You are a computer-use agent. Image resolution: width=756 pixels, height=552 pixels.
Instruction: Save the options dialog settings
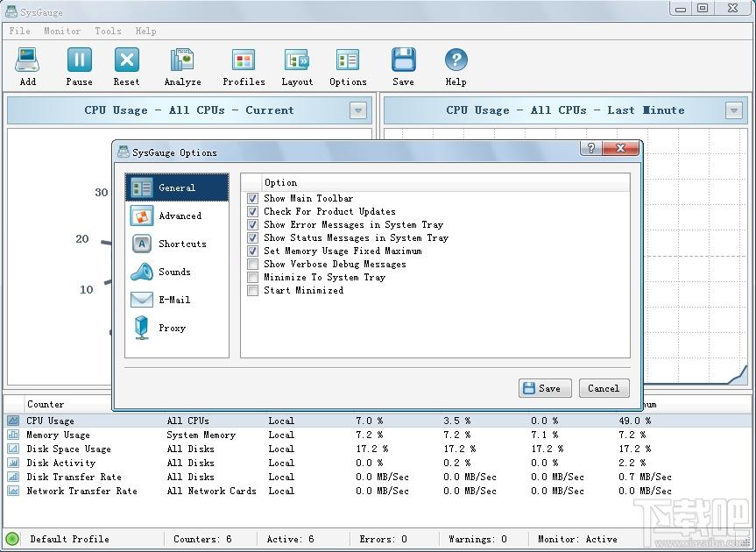click(545, 388)
